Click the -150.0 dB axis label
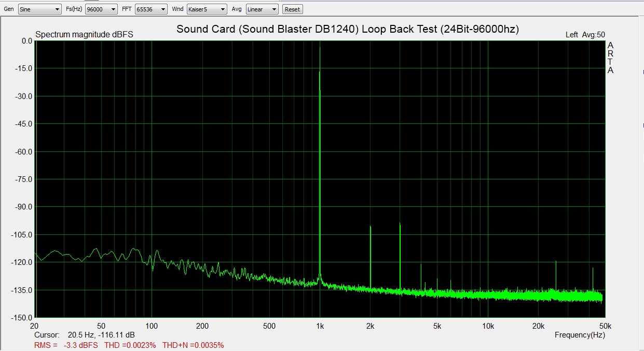The width and height of the screenshot is (644, 351). pyautogui.click(x=22, y=318)
